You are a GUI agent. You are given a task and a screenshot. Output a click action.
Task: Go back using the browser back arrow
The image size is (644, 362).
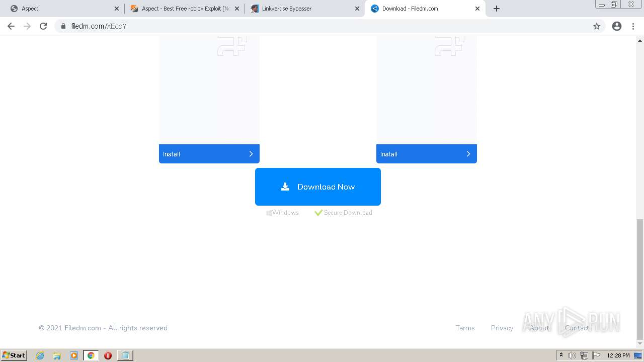tap(11, 26)
